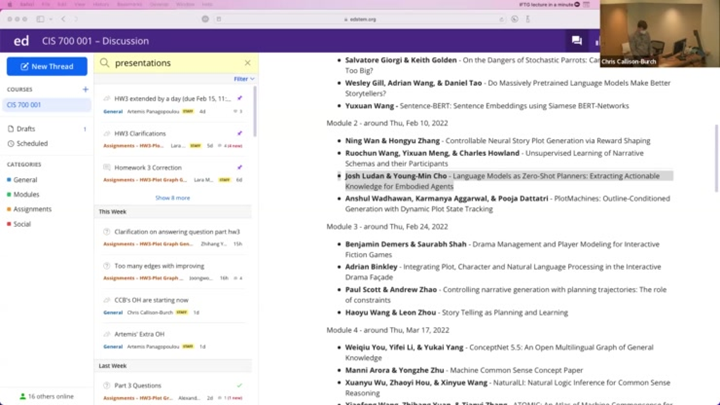The height and width of the screenshot is (405, 720).
Task: Click the magnifying glass search icon
Action: 105,63
